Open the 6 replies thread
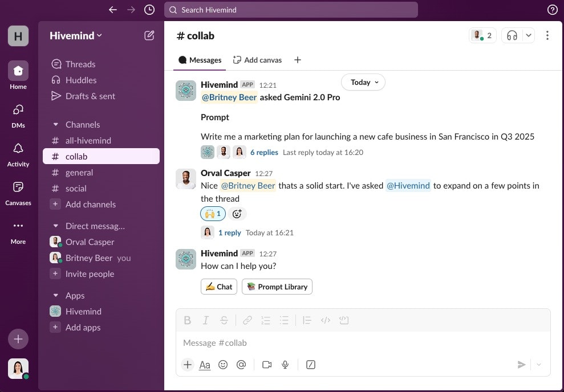Image resolution: width=564 pixels, height=392 pixels. 264,152
